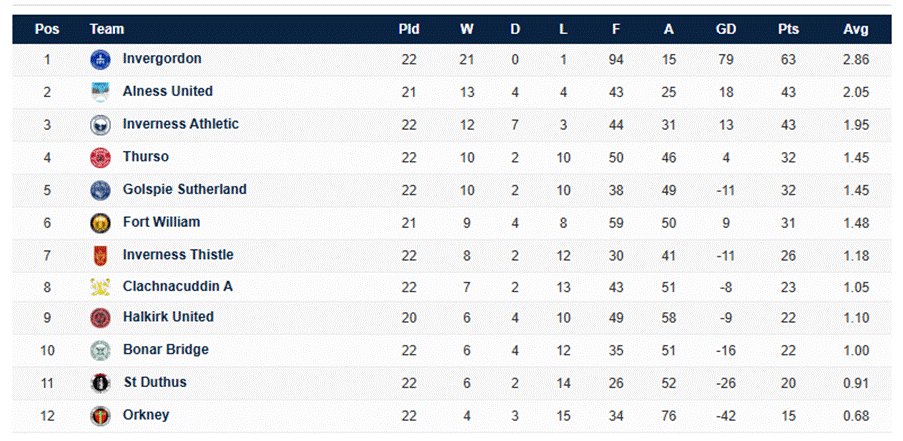
Task: Click the Halkirk United club badge
Action: click(100, 318)
